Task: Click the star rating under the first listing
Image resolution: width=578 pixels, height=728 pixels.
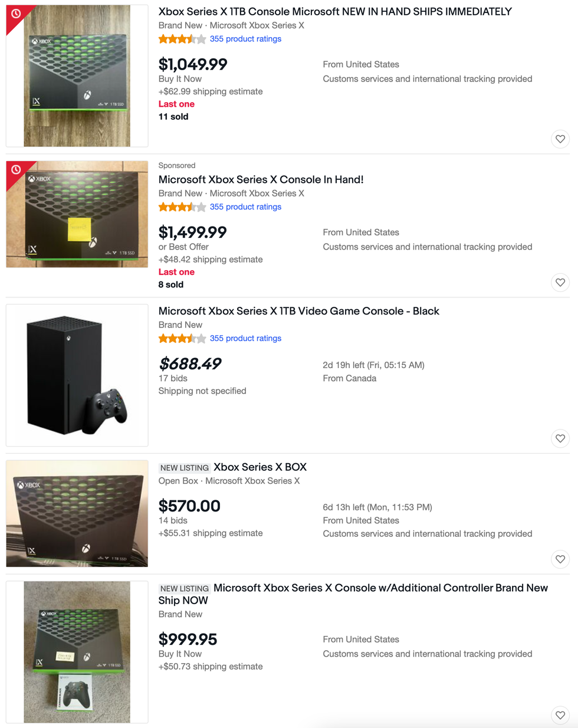Action: click(x=179, y=39)
